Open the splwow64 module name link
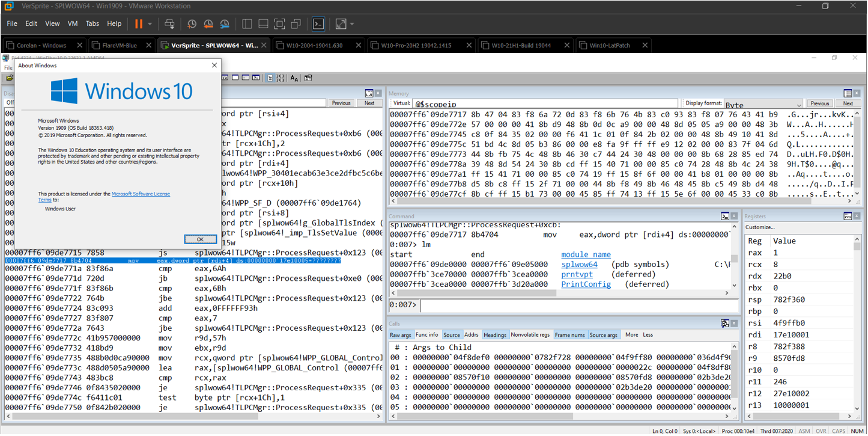 [x=580, y=265]
